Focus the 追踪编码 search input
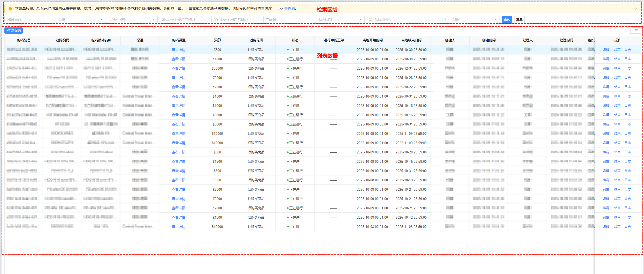The height and width of the screenshot is (274, 644). pos(29,19)
